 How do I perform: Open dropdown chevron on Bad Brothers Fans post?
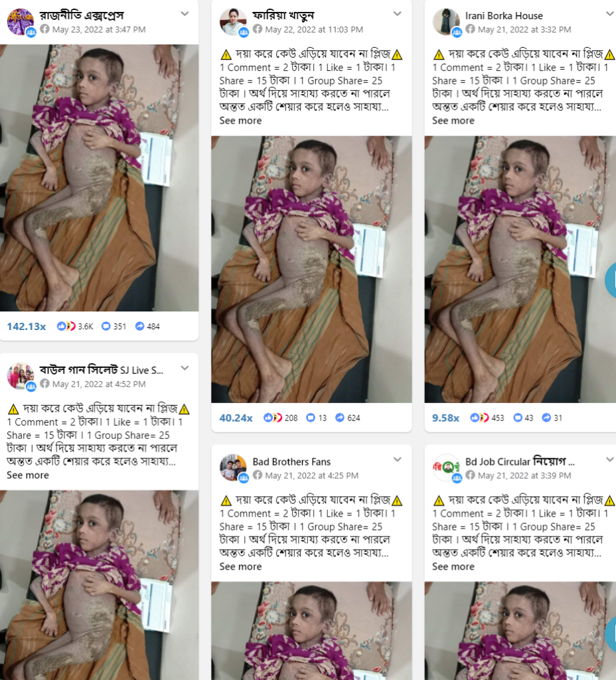click(x=397, y=460)
